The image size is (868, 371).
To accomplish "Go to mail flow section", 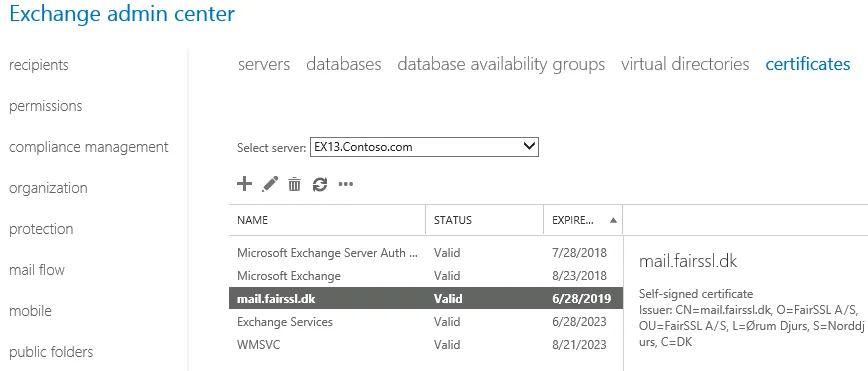I will 37,270.
